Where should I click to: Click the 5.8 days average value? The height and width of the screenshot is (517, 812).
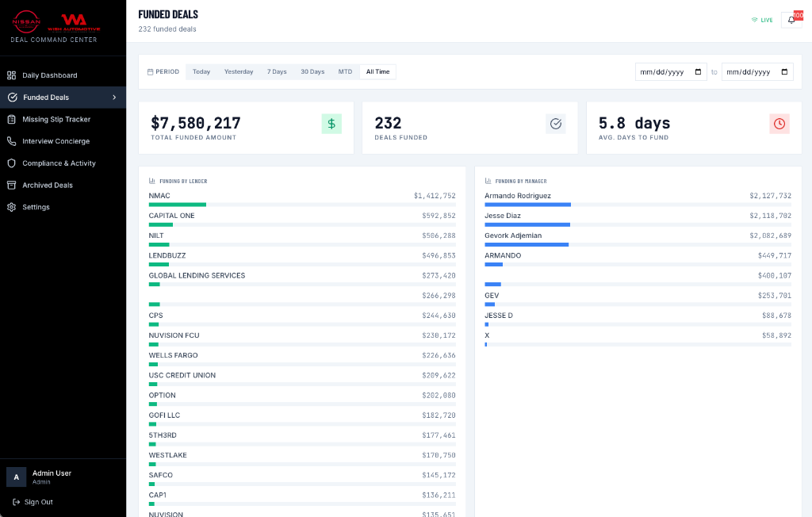point(634,123)
